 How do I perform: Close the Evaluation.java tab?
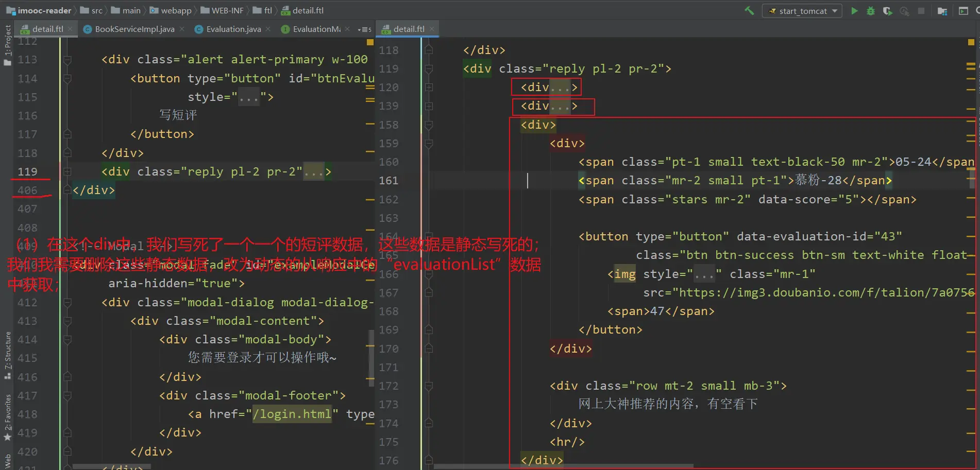click(268, 29)
